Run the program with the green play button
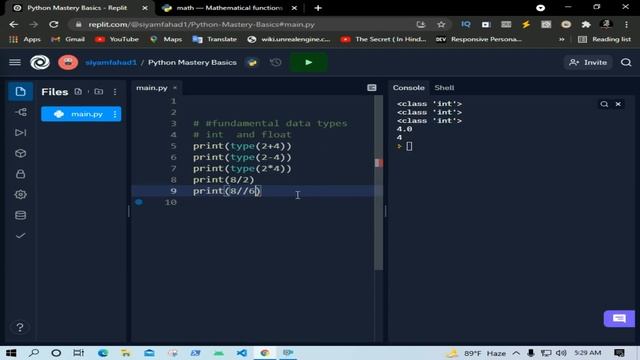The image size is (640, 360). tap(309, 62)
